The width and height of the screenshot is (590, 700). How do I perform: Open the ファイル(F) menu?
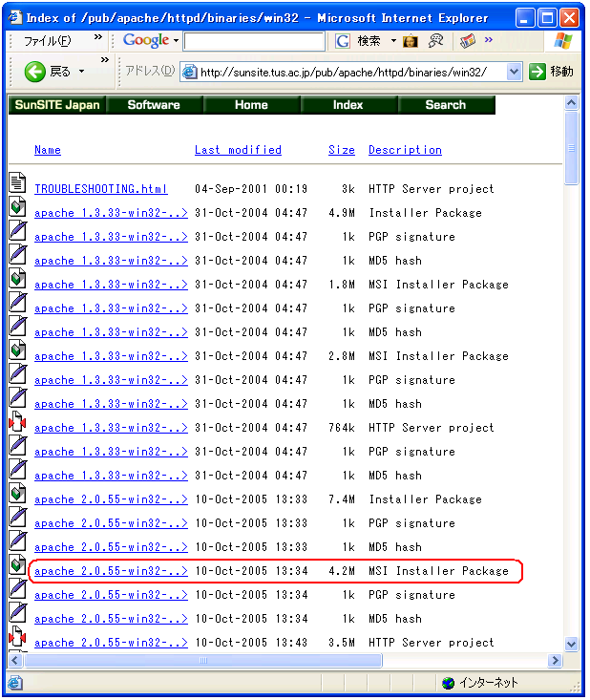[47, 41]
